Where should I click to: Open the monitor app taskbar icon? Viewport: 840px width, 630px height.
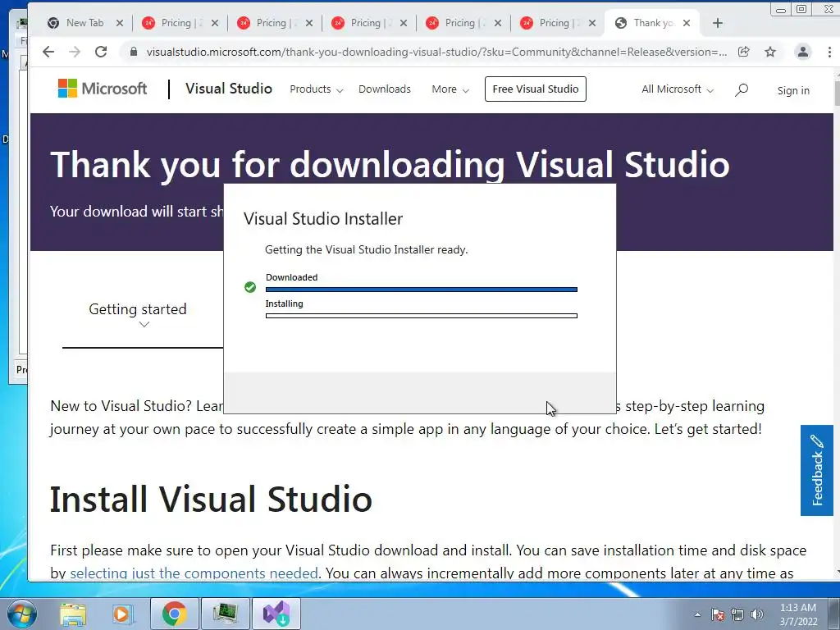225,614
